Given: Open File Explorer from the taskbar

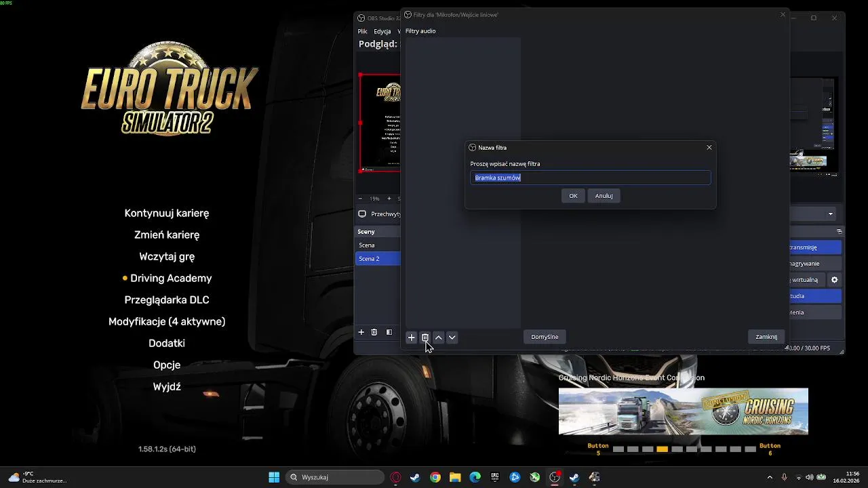Looking at the screenshot, I should click(455, 477).
